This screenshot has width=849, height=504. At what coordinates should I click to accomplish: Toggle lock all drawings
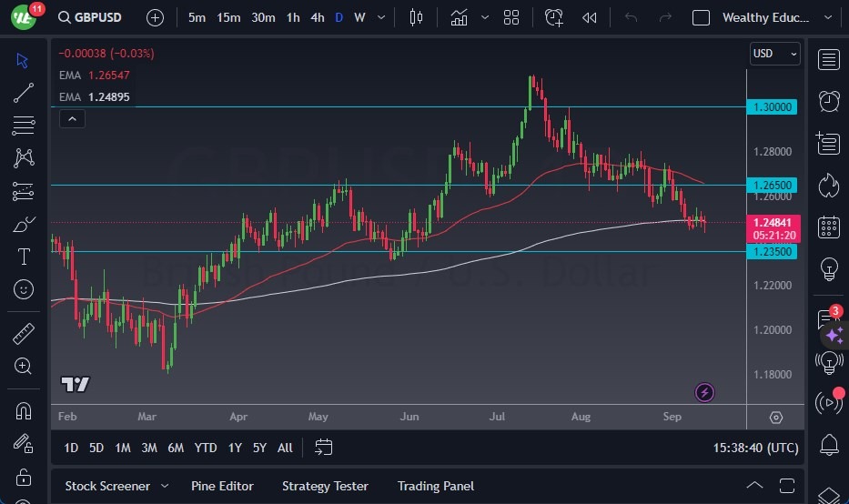point(24,476)
